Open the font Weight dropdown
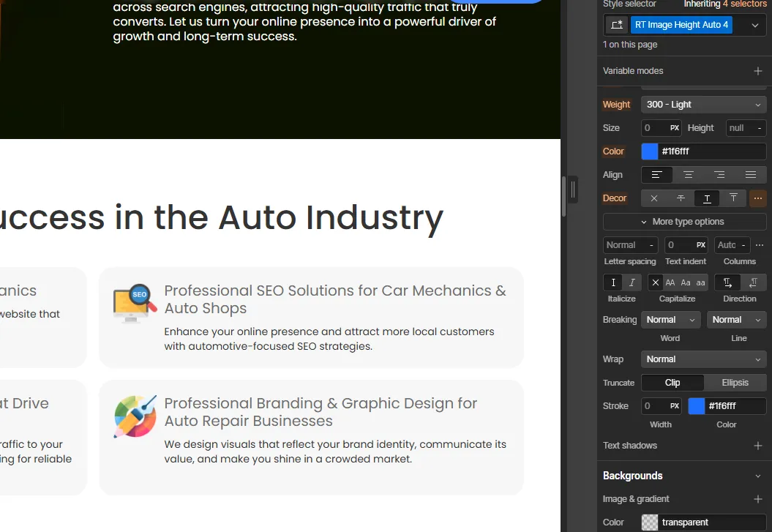This screenshot has height=532, width=772. click(703, 105)
